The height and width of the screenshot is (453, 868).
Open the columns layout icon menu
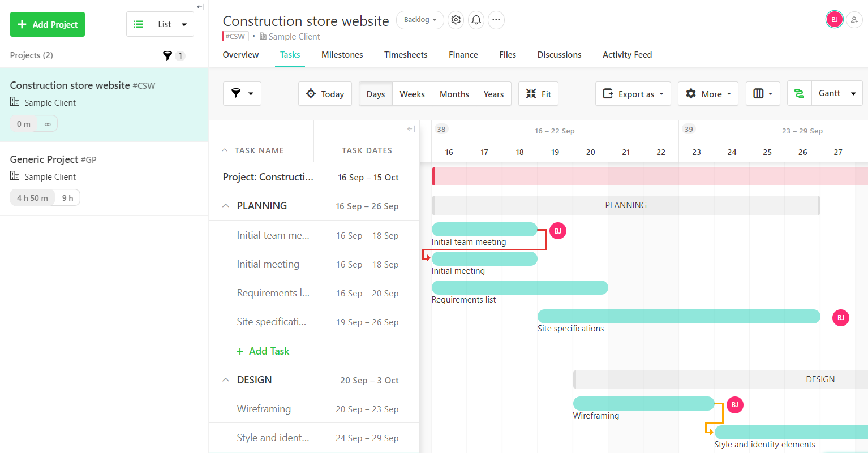[x=762, y=94]
